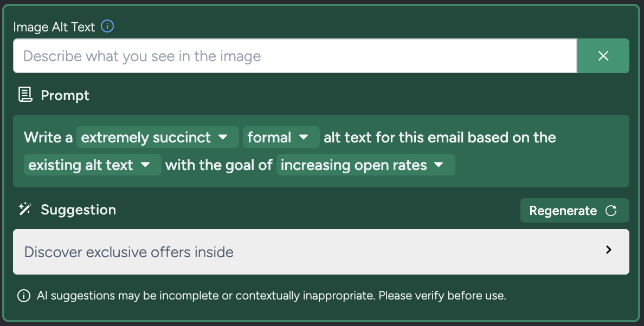Screen dimensions: 644x326
Task: Select the suggestion Discover exclusive offers inside
Action: [128, 252]
